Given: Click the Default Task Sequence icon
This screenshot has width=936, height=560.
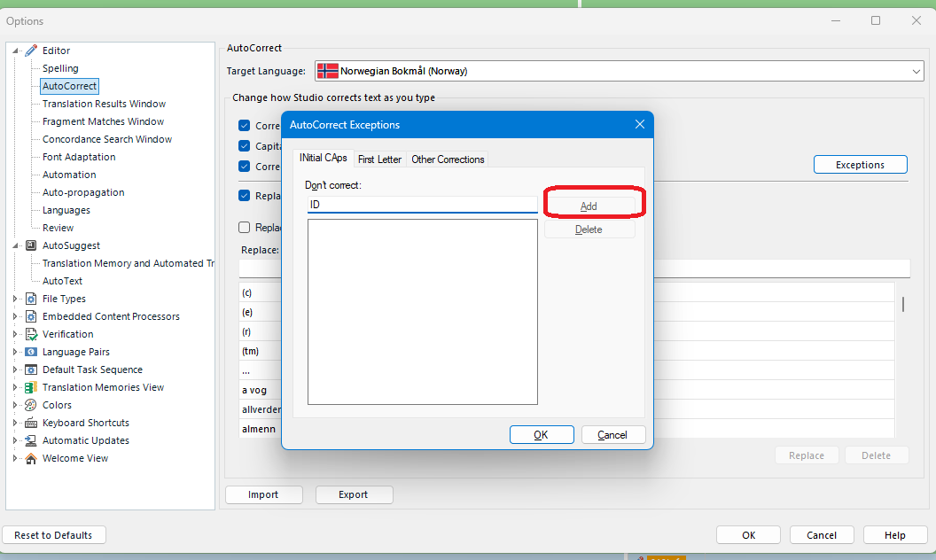Looking at the screenshot, I should (x=31, y=369).
